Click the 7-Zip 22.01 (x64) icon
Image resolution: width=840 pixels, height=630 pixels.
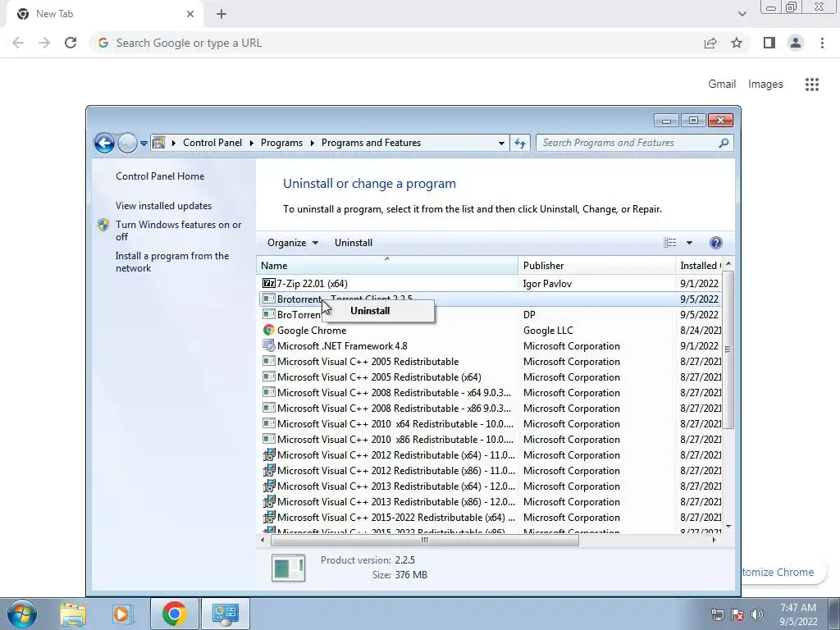(x=269, y=283)
